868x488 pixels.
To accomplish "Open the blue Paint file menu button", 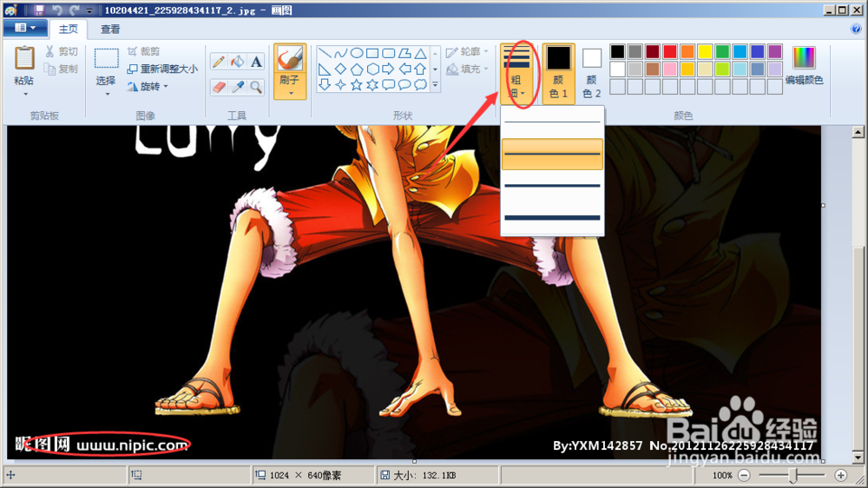I will pos(25,28).
